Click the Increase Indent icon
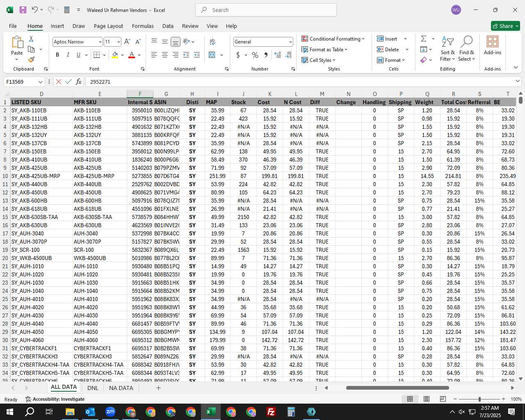 click(x=197, y=55)
